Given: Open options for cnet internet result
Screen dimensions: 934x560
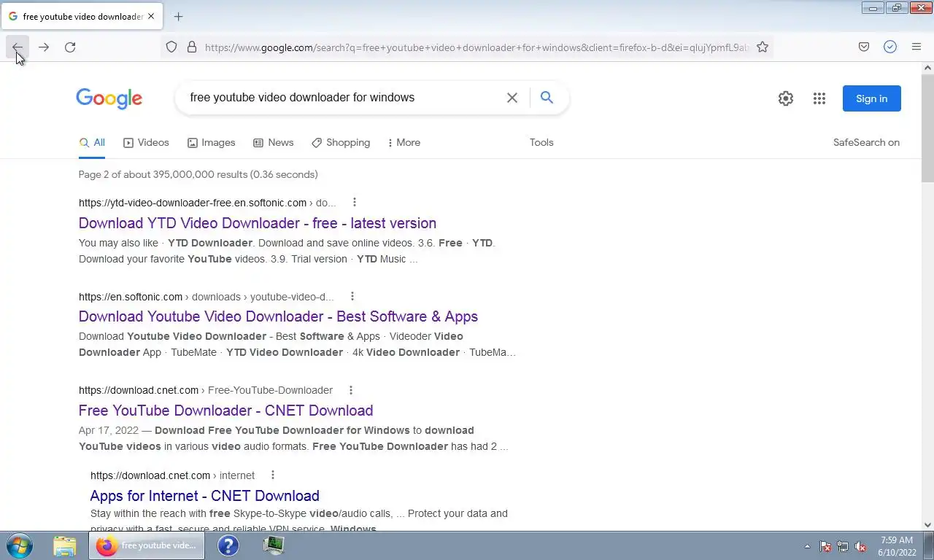Looking at the screenshot, I should coord(273,475).
